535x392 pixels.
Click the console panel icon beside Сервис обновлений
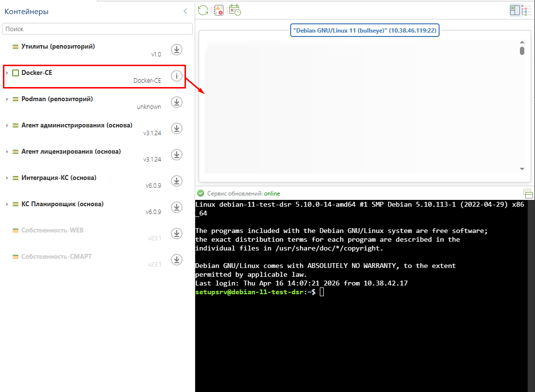point(528,193)
